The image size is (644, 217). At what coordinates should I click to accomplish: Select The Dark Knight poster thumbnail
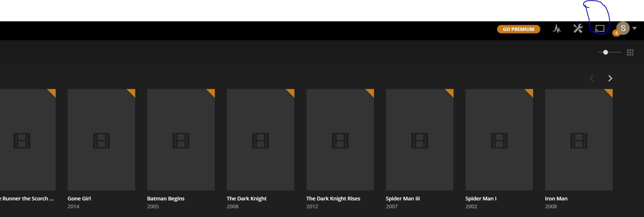[260, 140]
